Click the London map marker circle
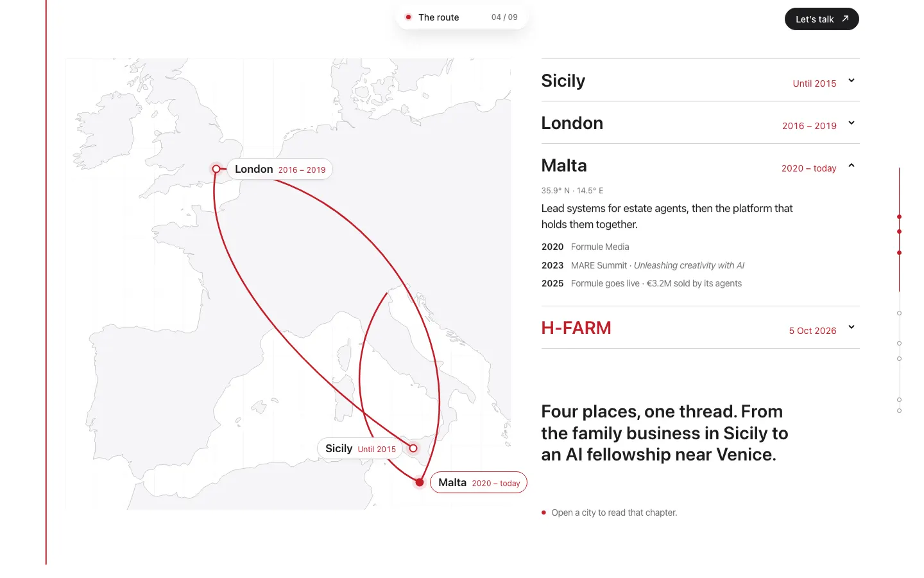924x578 pixels. coord(216,169)
